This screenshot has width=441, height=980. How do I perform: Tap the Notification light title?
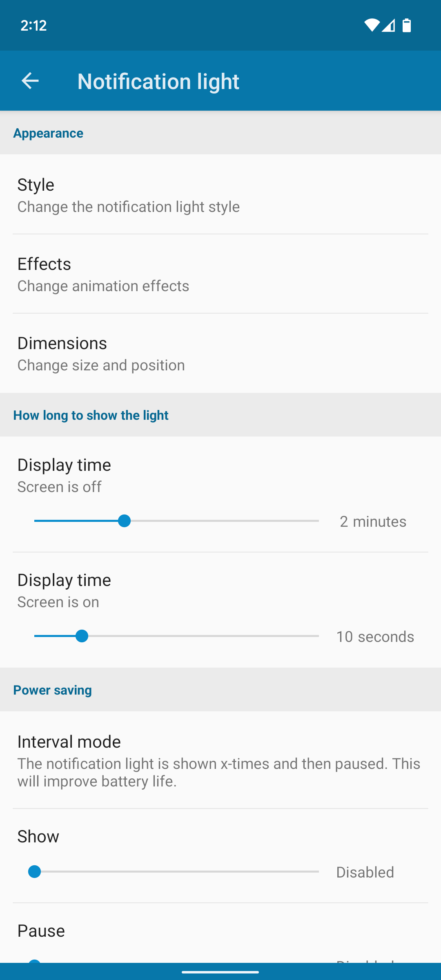pos(158,81)
